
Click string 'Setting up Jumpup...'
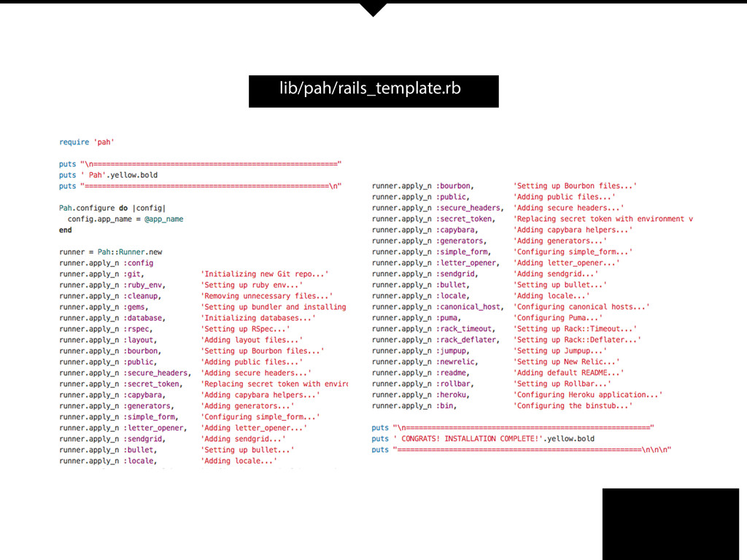pos(560,351)
